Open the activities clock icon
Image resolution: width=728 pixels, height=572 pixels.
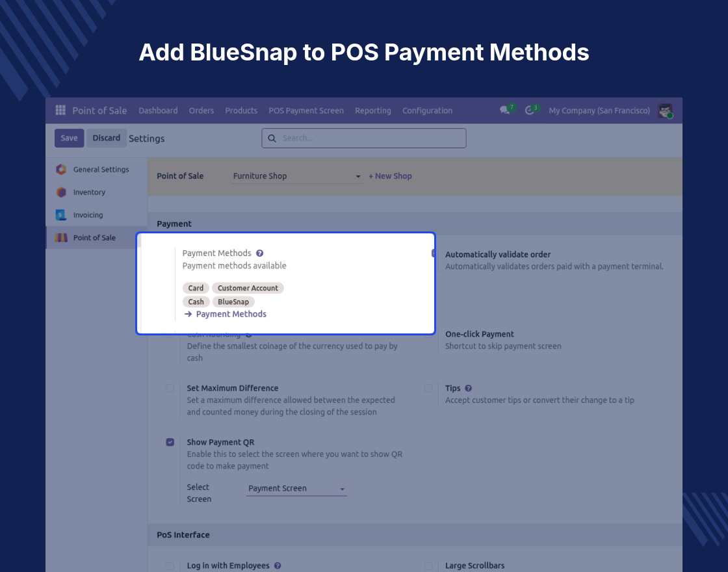(x=529, y=110)
